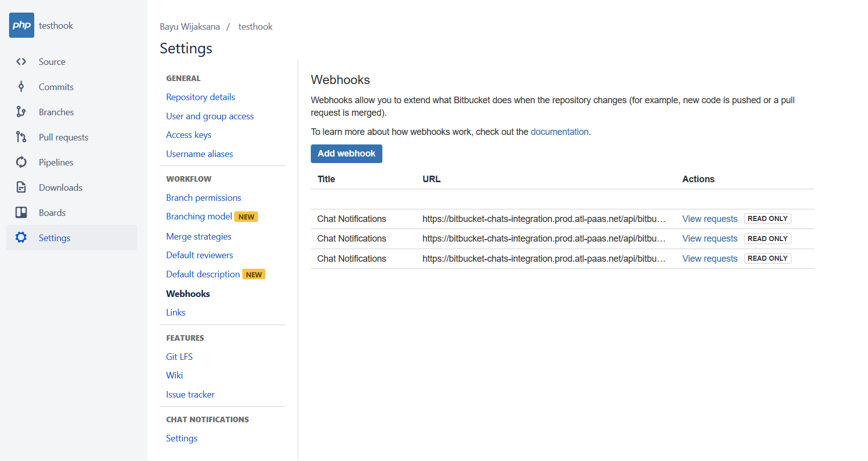868x461 pixels.
Task: Click the Boards icon in sidebar
Action: point(21,212)
